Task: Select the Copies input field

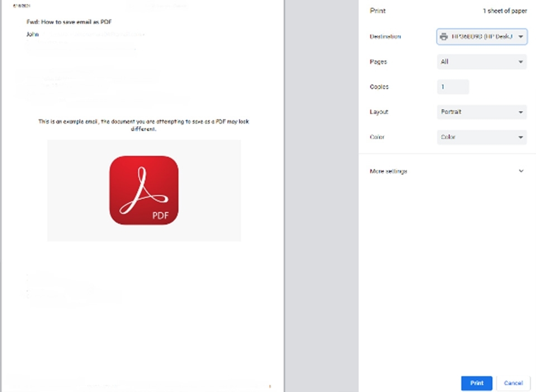Action: coord(452,87)
